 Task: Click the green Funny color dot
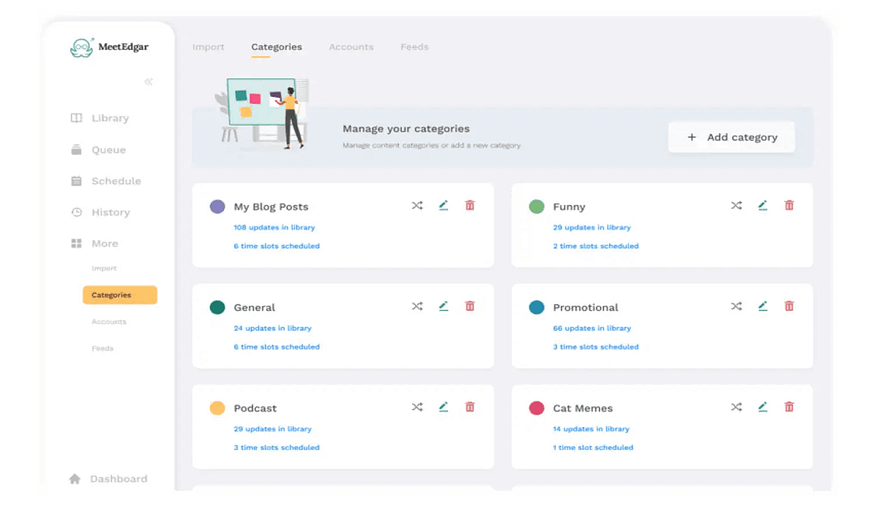pyautogui.click(x=536, y=206)
